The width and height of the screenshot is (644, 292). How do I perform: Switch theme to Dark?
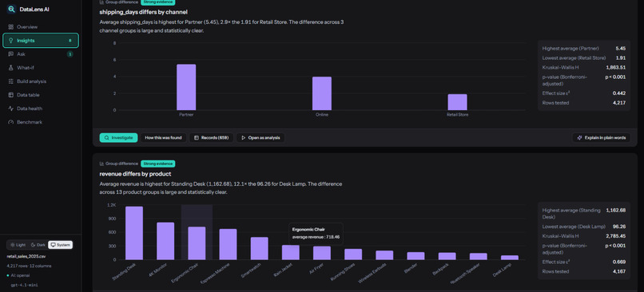coord(38,245)
